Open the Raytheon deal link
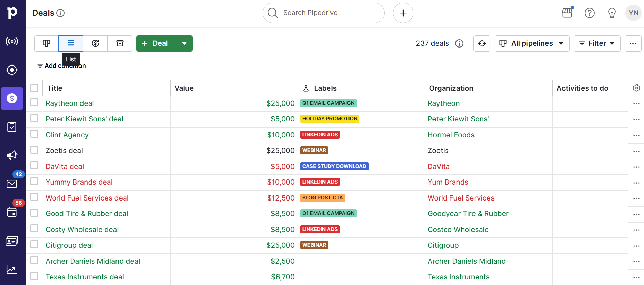Screen dimensions: 644x285 [70, 103]
